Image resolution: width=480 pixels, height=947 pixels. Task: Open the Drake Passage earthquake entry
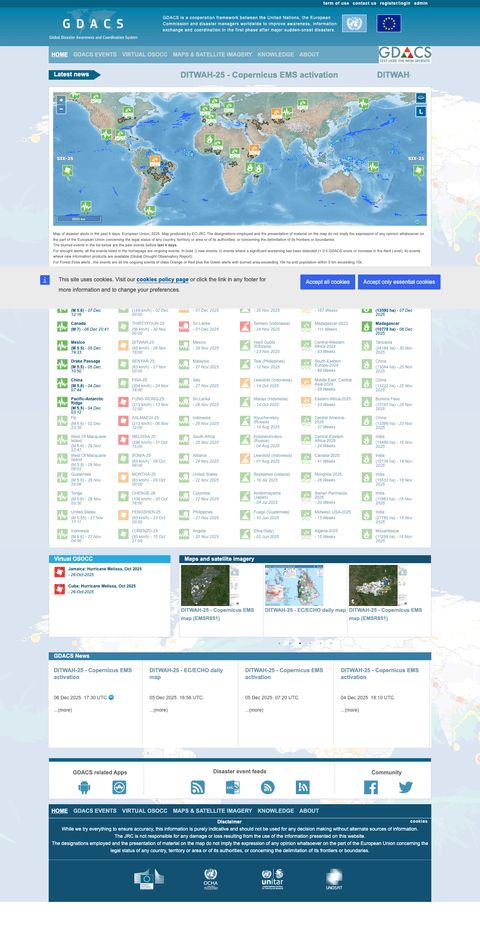[86, 361]
